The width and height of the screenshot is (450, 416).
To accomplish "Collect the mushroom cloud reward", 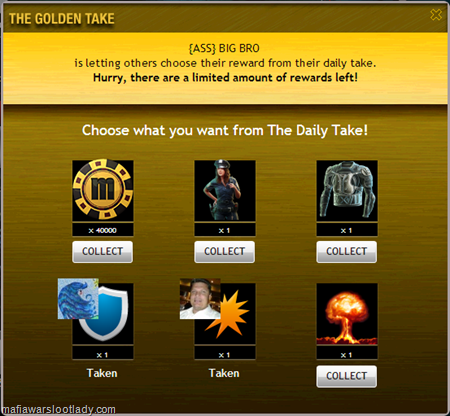I will pos(347,376).
